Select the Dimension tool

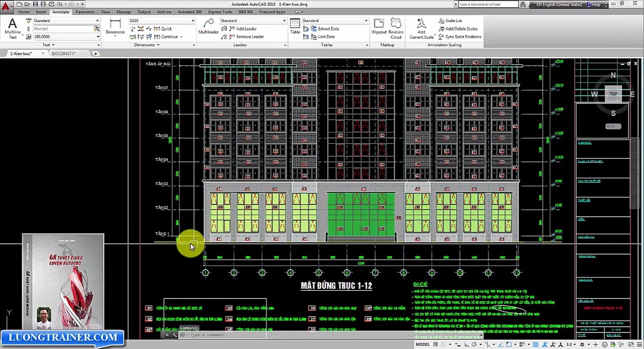point(115,27)
